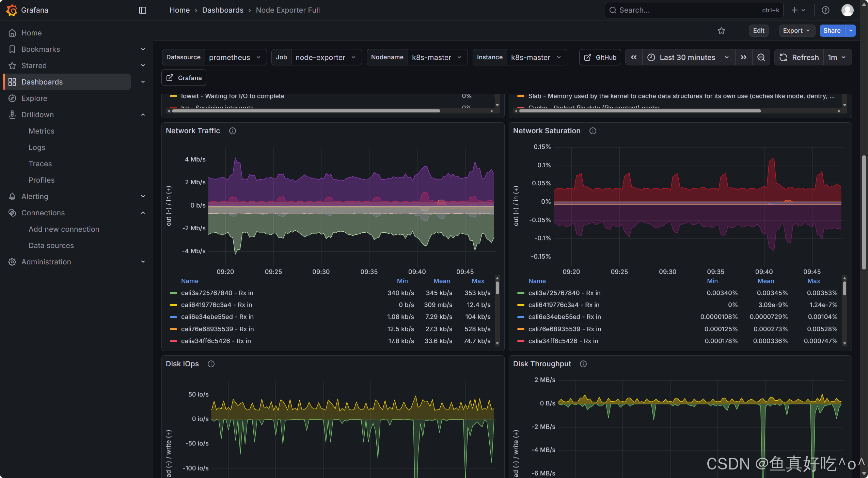Image resolution: width=868 pixels, height=478 pixels.
Task: Open the user avatar profile menu
Action: pyautogui.click(x=848, y=10)
